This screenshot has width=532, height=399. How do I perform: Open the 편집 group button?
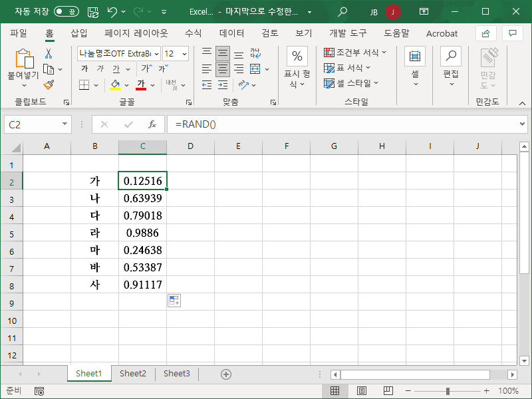(x=451, y=67)
